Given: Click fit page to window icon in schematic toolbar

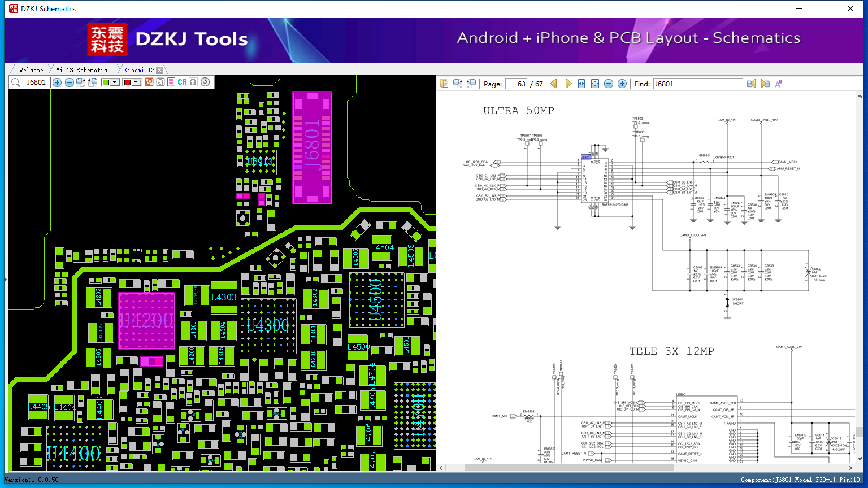Looking at the screenshot, I should 595,84.
